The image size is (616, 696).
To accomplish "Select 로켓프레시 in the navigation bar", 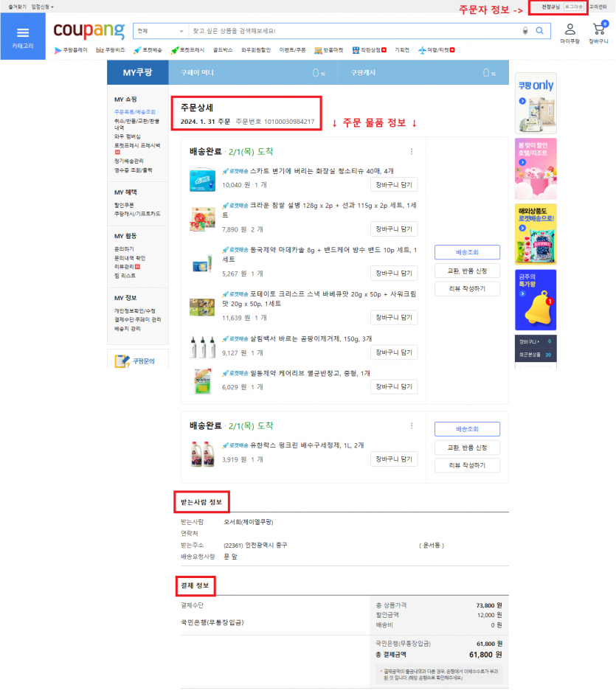I will 185,50.
